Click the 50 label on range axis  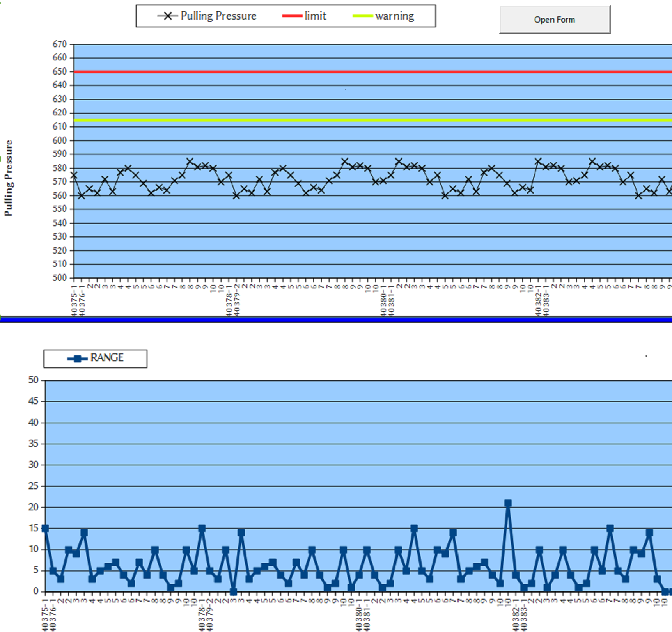click(34, 380)
